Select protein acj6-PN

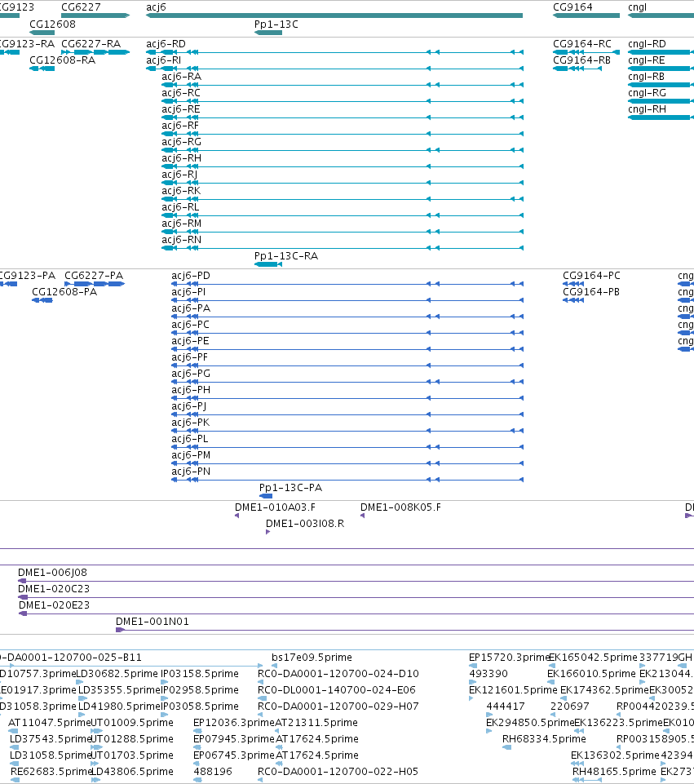point(191,472)
